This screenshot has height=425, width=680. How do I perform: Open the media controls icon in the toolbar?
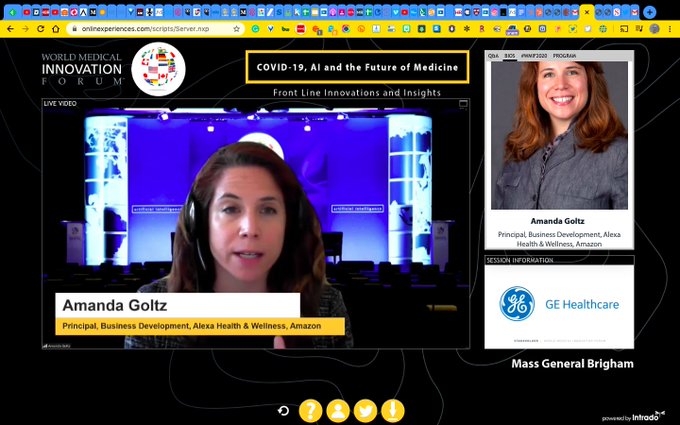tap(639, 29)
